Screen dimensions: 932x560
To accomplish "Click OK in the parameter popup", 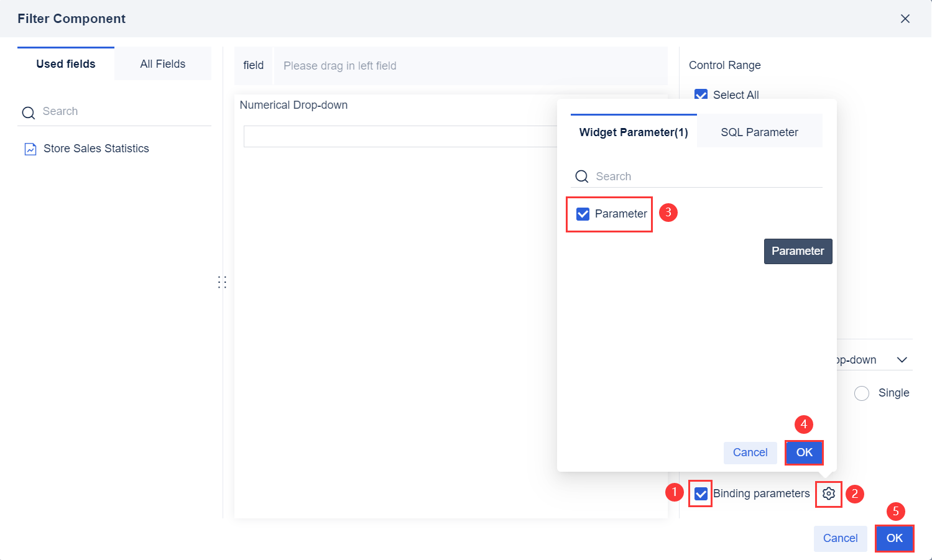I will [x=804, y=452].
